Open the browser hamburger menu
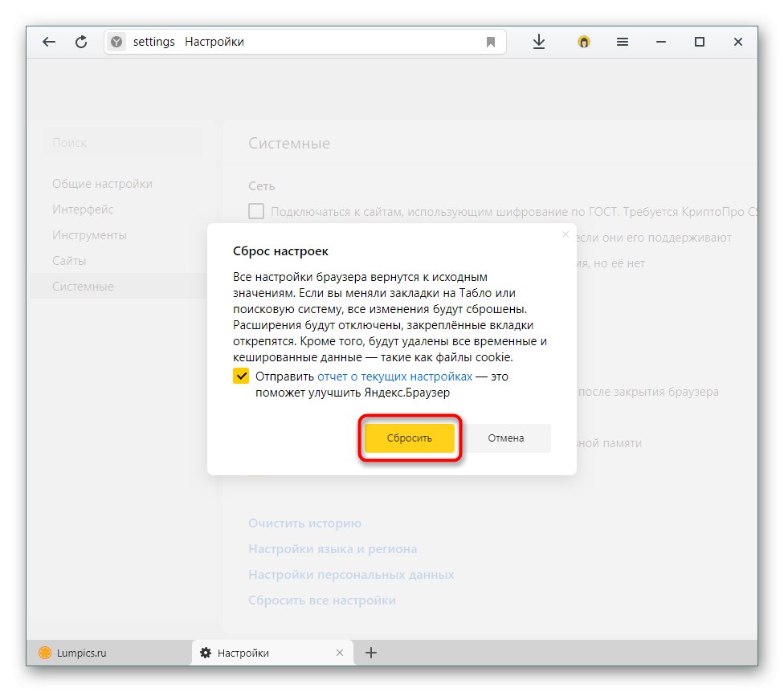This screenshot has width=784, height=692. 622,42
